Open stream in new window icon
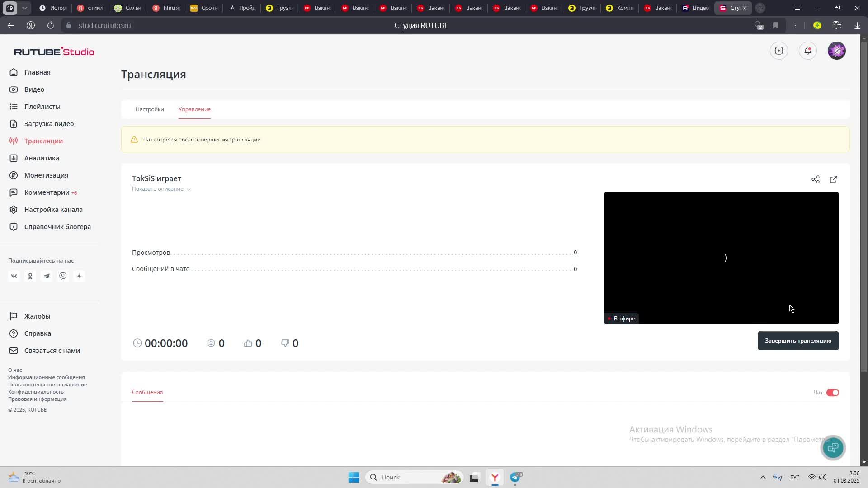Screen dimensions: 868x488 pyautogui.click(x=834, y=179)
